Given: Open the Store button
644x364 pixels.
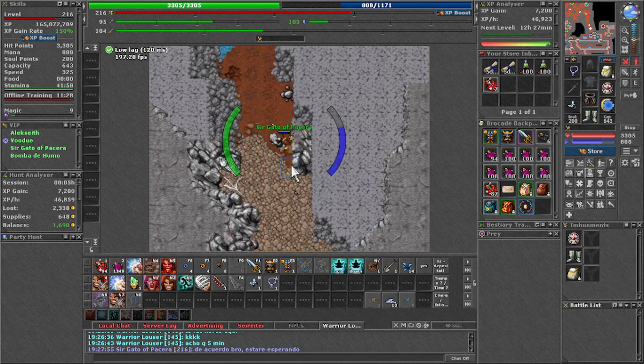Looking at the screenshot, I should [590, 151].
